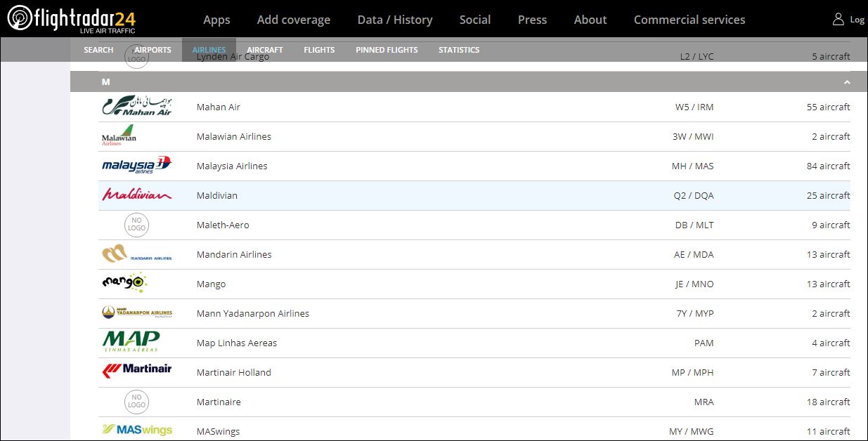Image resolution: width=868 pixels, height=441 pixels.
Task: Open the Apps menu
Action: tap(216, 20)
